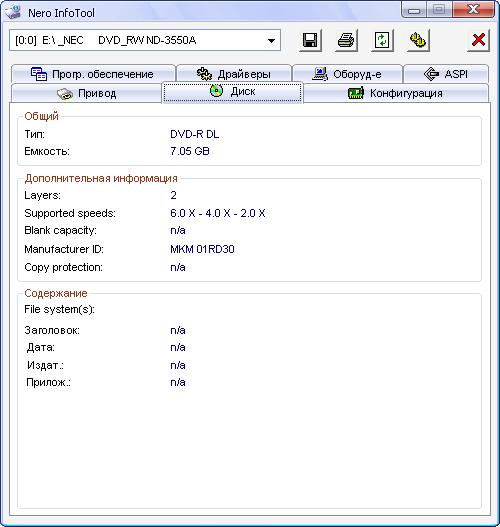Open the Привод tab
The image size is (500, 527).
(x=87, y=93)
